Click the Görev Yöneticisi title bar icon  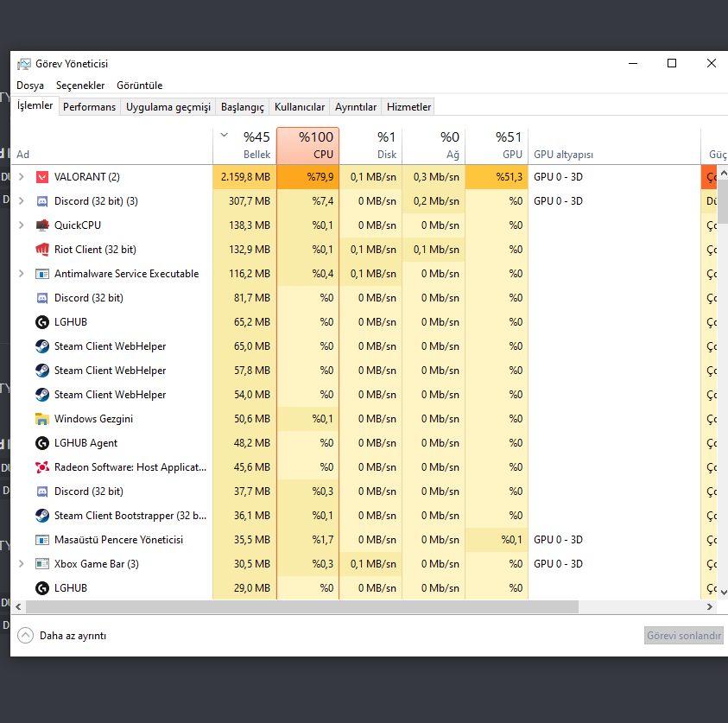(24, 64)
